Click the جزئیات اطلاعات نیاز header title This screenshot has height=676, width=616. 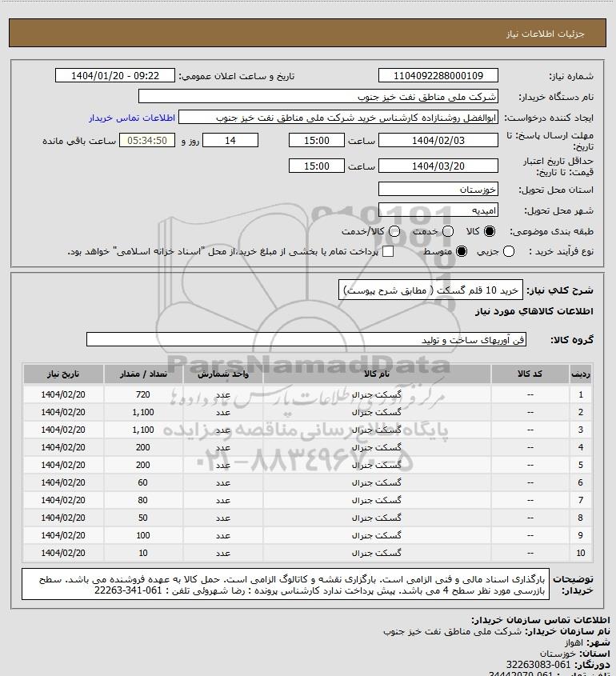(546, 33)
